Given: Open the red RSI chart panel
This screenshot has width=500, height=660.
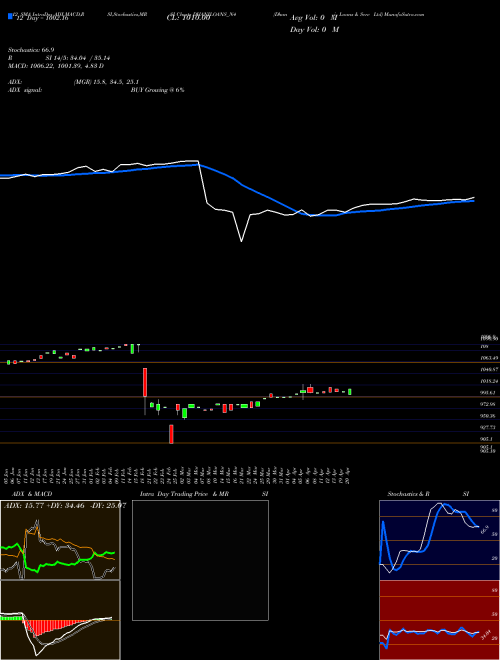Looking at the screenshot, I should (x=439, y=620).
